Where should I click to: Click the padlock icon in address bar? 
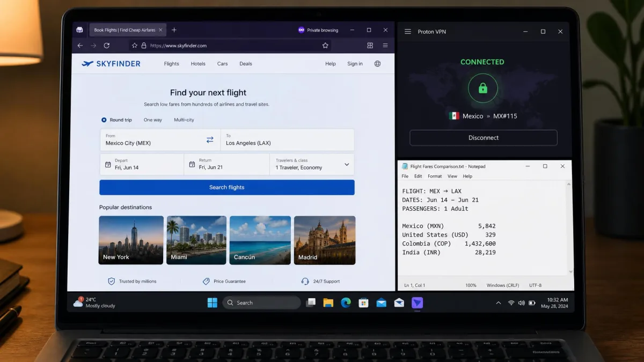143,46
